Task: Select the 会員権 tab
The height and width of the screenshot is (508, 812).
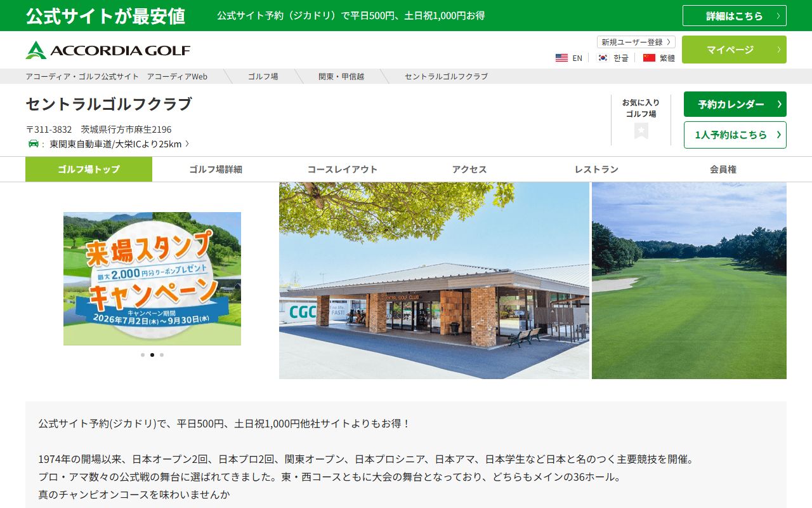Action: click(x=723, y=170)
